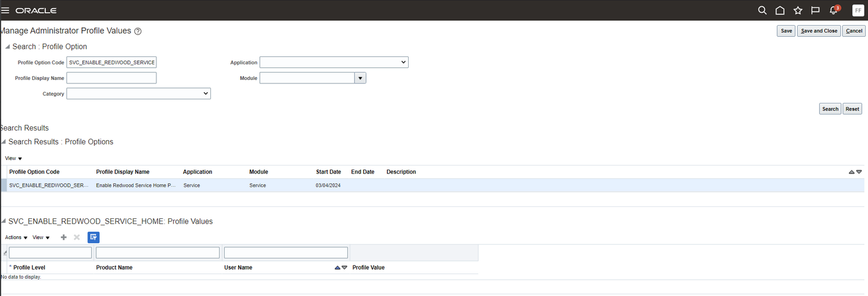Select the SVC_ENABLE_REDWOOD_SER... result row

tap(432, 185)
